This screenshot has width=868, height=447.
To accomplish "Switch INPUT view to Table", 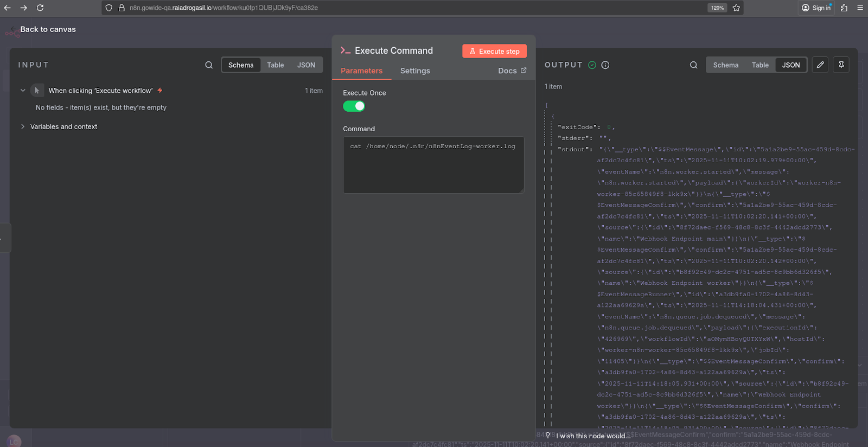I will [x=276, y=65].
